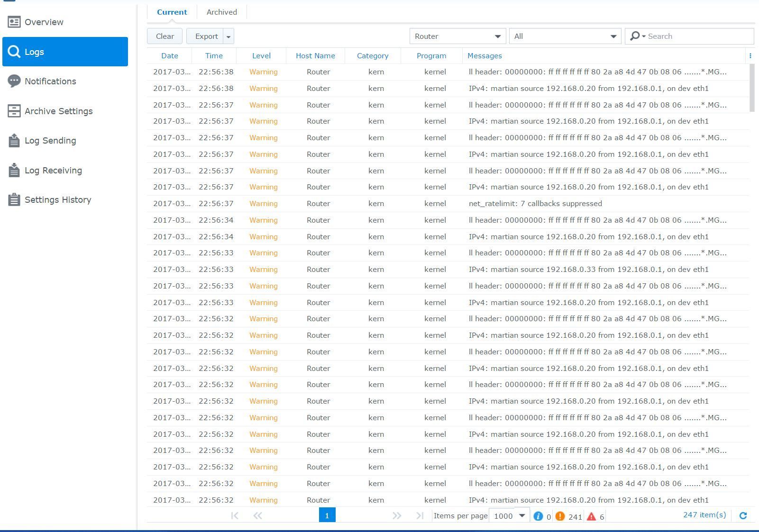Expand the Export button dropdown arrow
The image size is (759, 532).
click(229, 36)
